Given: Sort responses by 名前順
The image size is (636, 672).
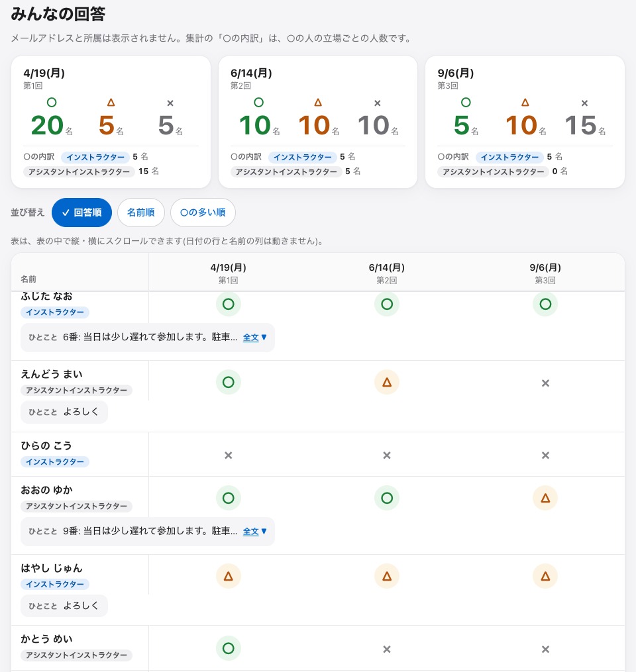Looking at the screenshot, I should click(140, 213).
